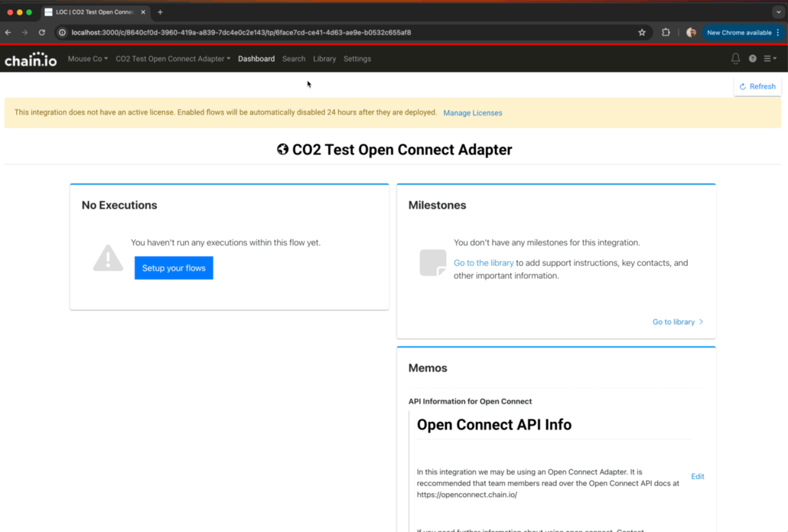Open the hamburger user menu
788x532 pixels.
click(770, 59)
